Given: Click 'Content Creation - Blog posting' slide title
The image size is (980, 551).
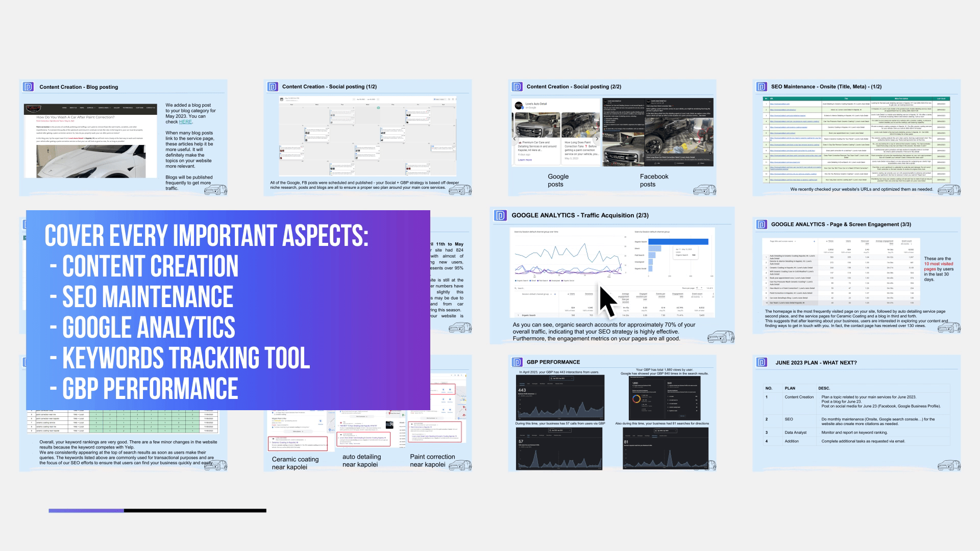Looking at the screenshot, I should pos(79,87).
